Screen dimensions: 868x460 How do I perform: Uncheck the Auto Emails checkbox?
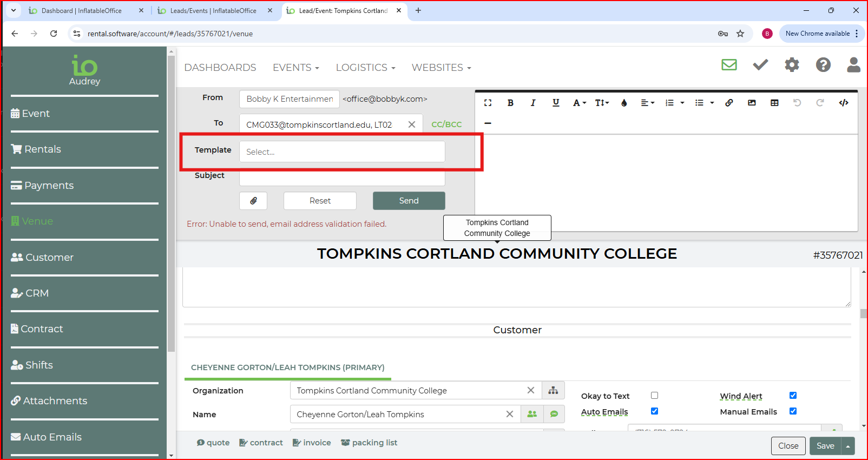654,411
